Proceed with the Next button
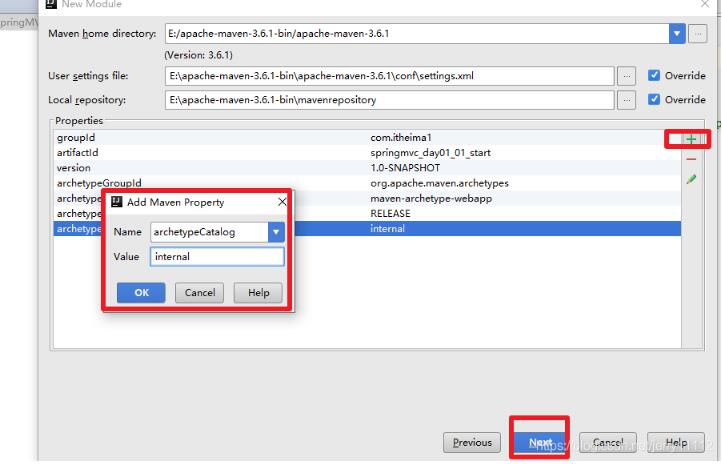 tap(539, 442)
